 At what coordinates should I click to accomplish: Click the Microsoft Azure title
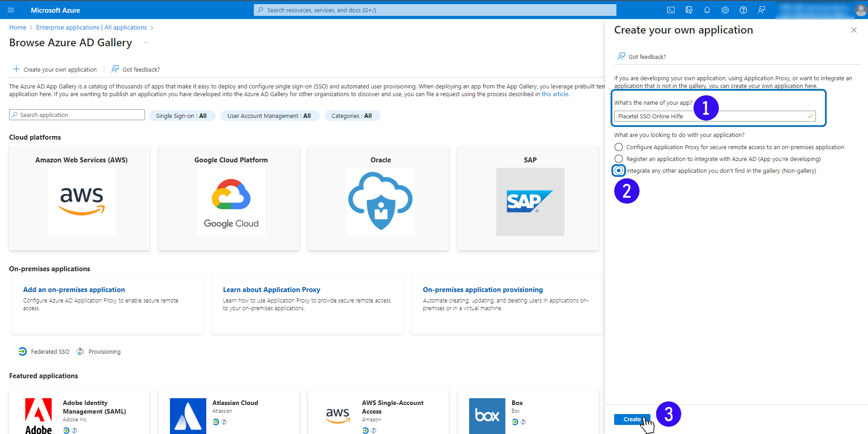55,10
